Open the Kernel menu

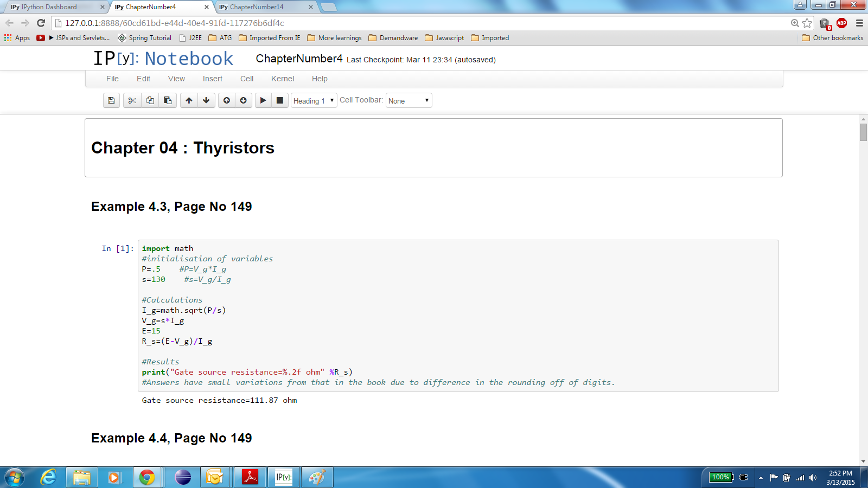282,79
